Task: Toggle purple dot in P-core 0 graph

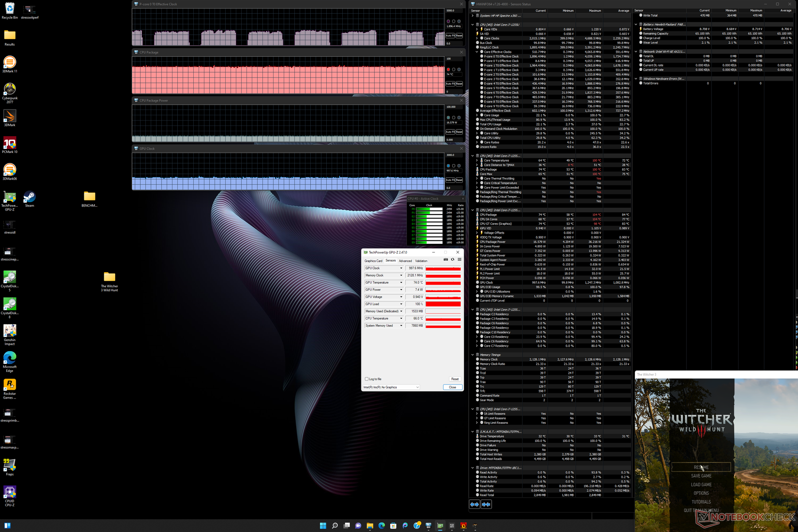Action: (448, 21)
